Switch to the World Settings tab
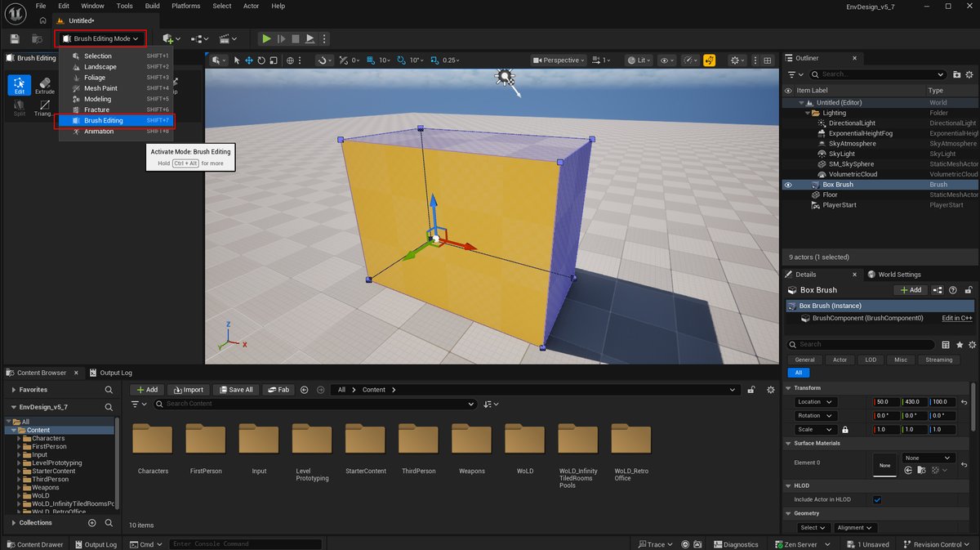Screen dimensions: 980x550 pyautogui.click(x=894, y=275)
